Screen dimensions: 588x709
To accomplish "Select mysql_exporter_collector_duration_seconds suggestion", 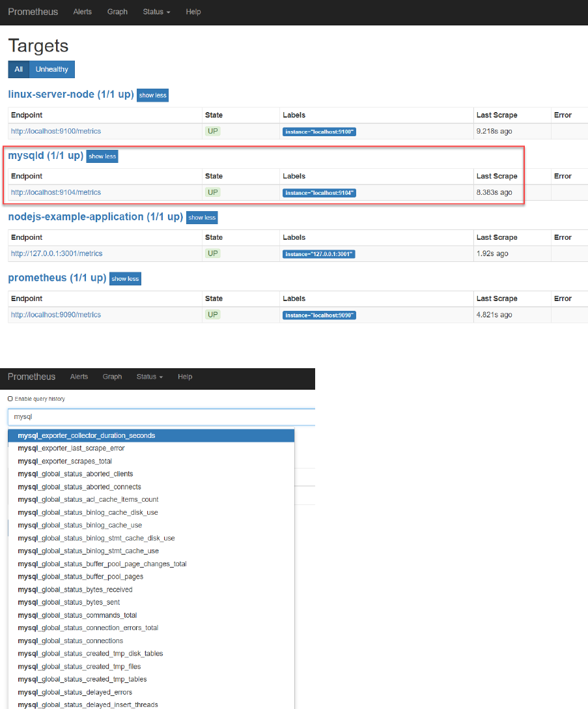I will point(152,435).
